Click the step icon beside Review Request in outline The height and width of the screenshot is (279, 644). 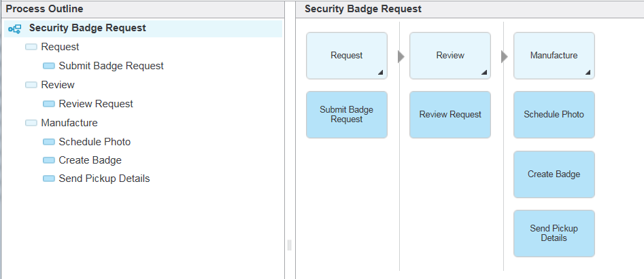point(49,104)
